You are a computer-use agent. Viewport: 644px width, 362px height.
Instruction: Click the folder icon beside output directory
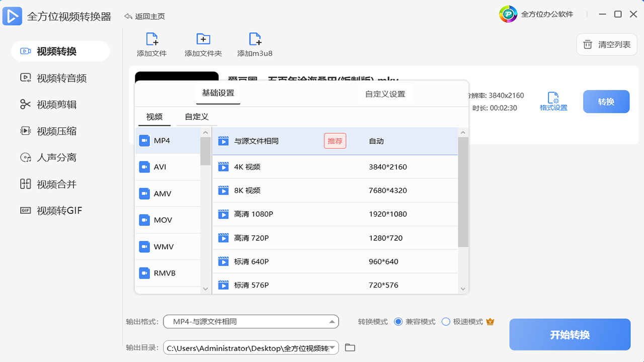tap(350, 347)
